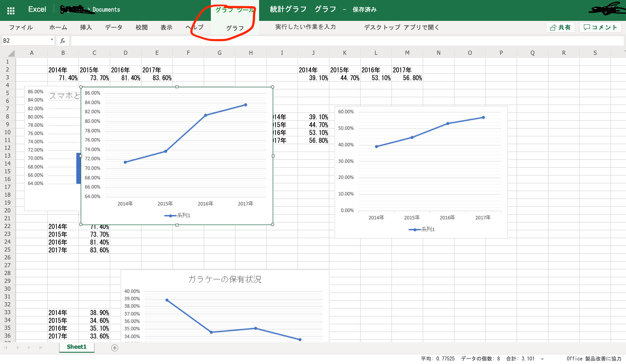The width and height of the screenshot is (626, 364).
Task: Switch to the グラフ tools tab
Action: pos(235,28)
